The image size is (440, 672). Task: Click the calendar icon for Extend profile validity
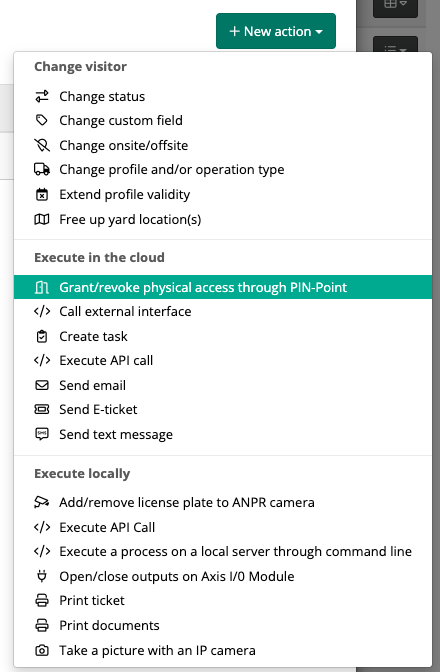click(x=42, y=195)
